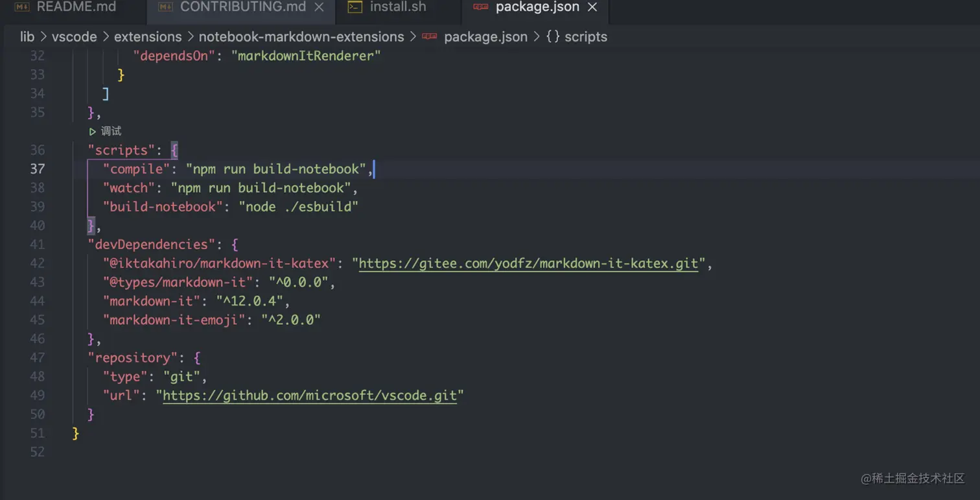
Task: Open the notebook-markdown-extensions breadcrumb
Action: click(301, 37)
